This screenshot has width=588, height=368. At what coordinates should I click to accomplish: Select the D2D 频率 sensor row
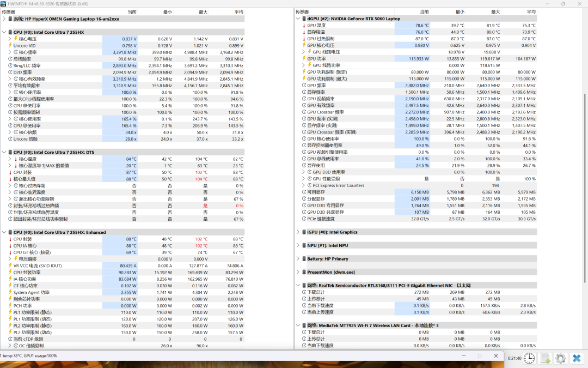122,72
